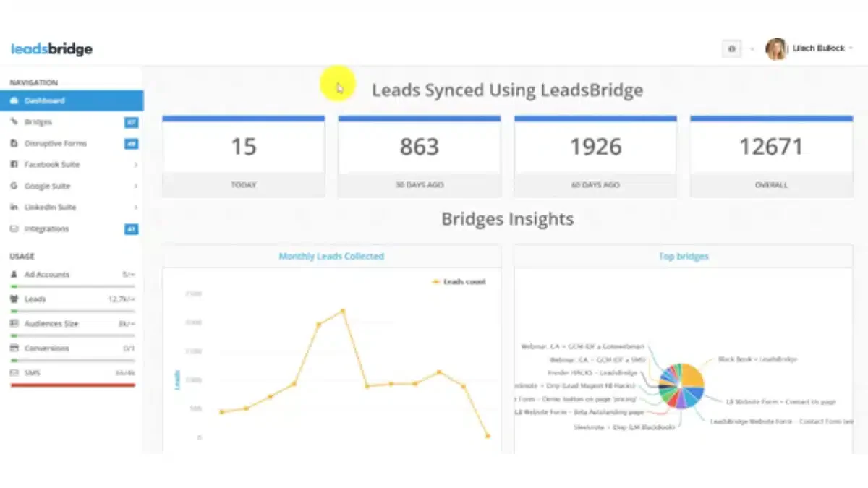Click the Bridges link icon
Viewport: 868px width, 488px height.
coord(14,122)
